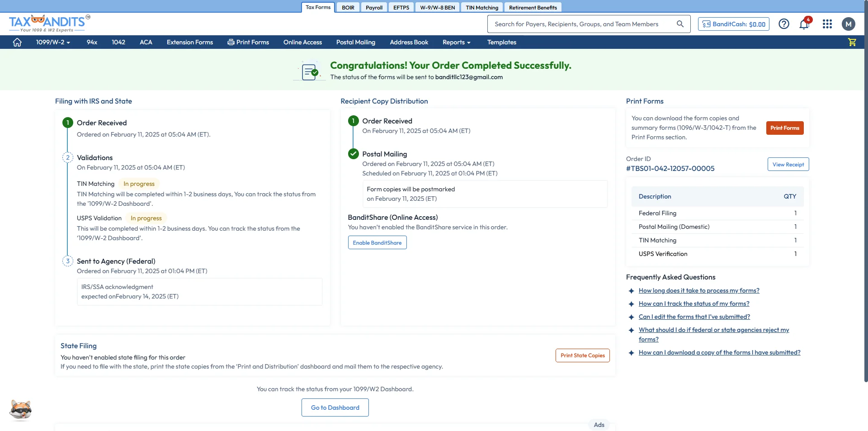Image resolution: width=868 pixels, height=431 pixels.
Task: Click Go to Dashboard button
Action: 335,407
